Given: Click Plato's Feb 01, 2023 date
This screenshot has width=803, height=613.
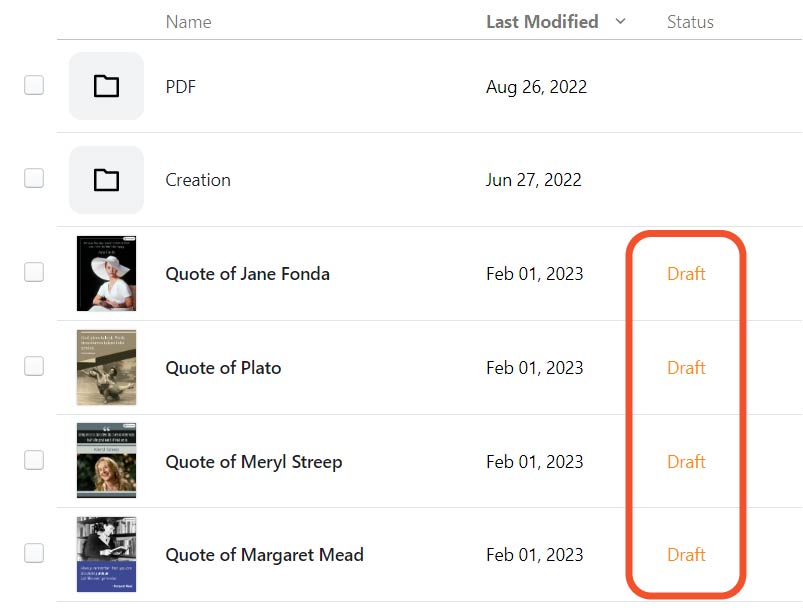Looking at the screenshot, I should click(535, 368).
